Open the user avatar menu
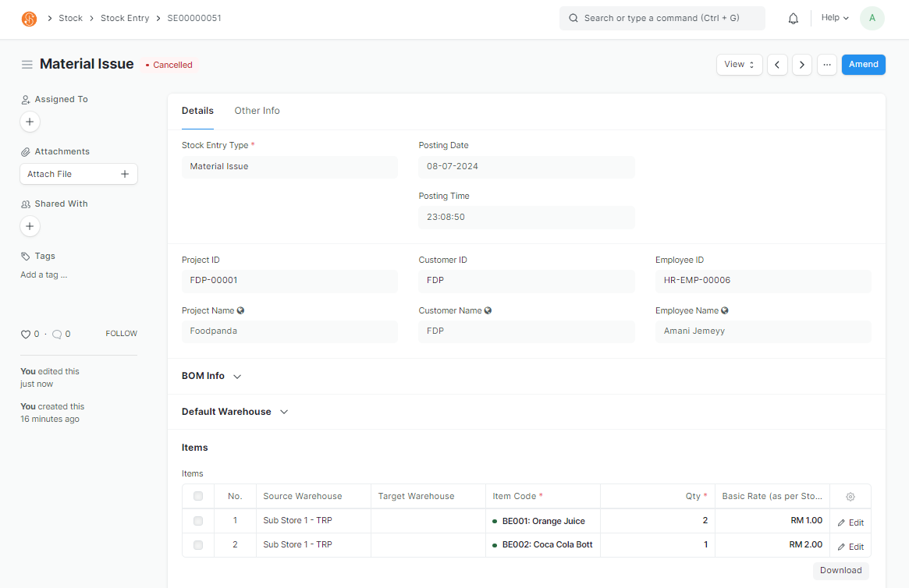Viewport: 909px width, 588px height. pyautogui.click(x=872, y=19)
